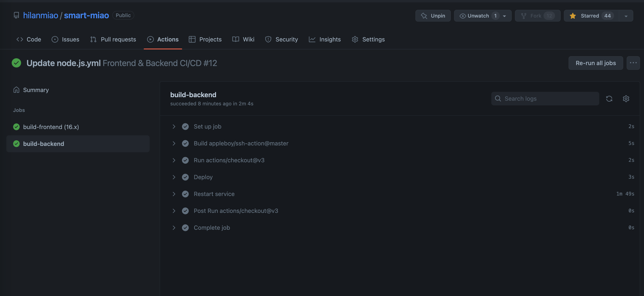This screenshot has width=644, height=296.
Task: Click the 5s duration of the Build appleboy step
Action: click(631, 143)
